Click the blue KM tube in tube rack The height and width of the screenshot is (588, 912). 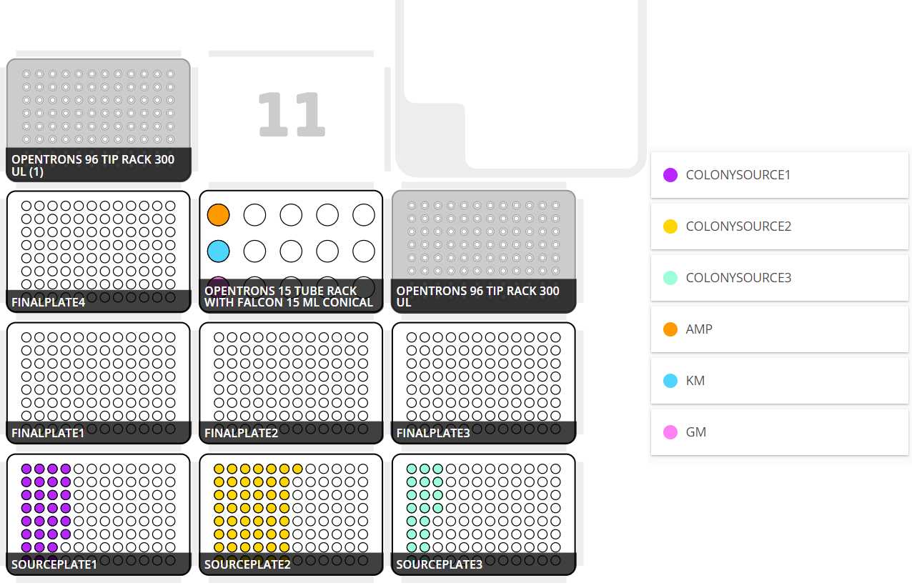click(x=218, y=251)
